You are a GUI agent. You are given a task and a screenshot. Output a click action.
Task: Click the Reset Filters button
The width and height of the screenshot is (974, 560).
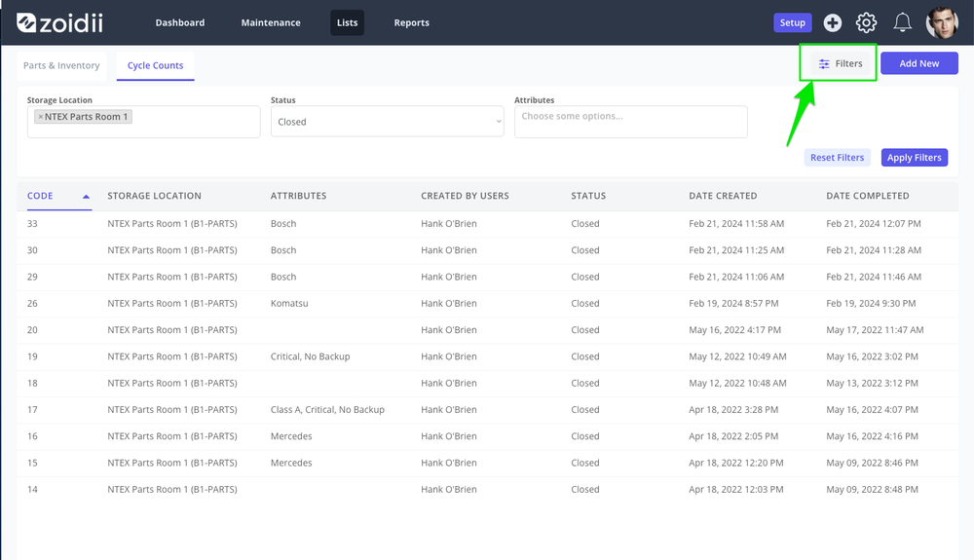[837, 158]
